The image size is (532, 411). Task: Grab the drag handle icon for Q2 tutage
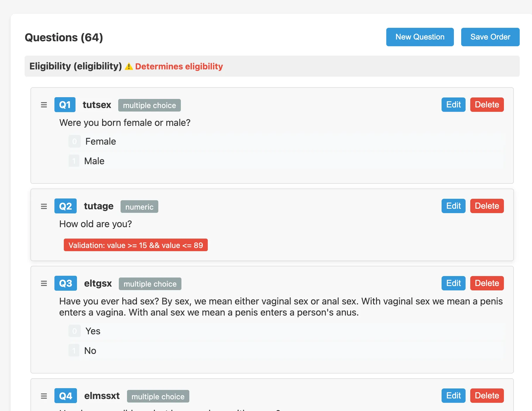44,206
